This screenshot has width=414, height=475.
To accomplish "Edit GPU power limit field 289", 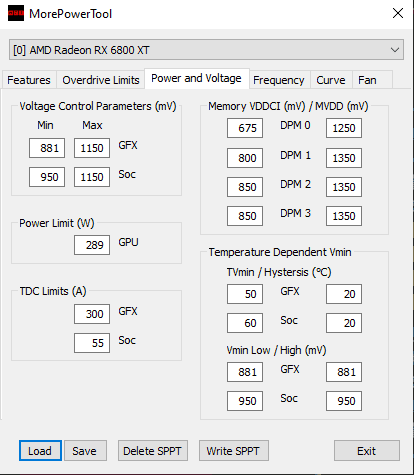I will point(92,245).
